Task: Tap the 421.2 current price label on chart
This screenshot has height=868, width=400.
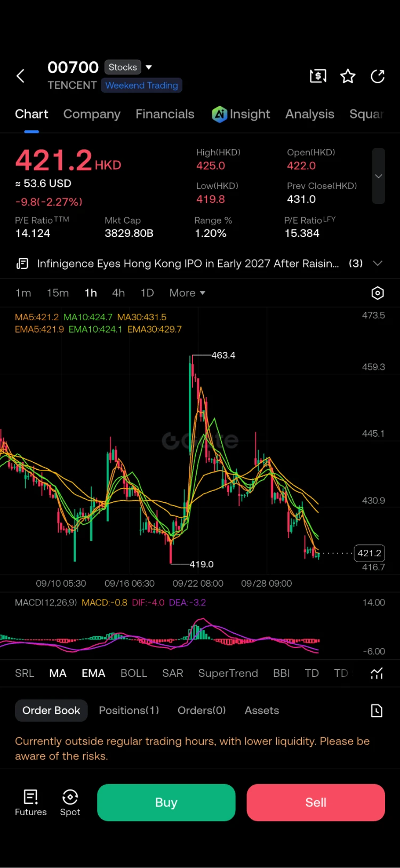Action: click(370, 553)
